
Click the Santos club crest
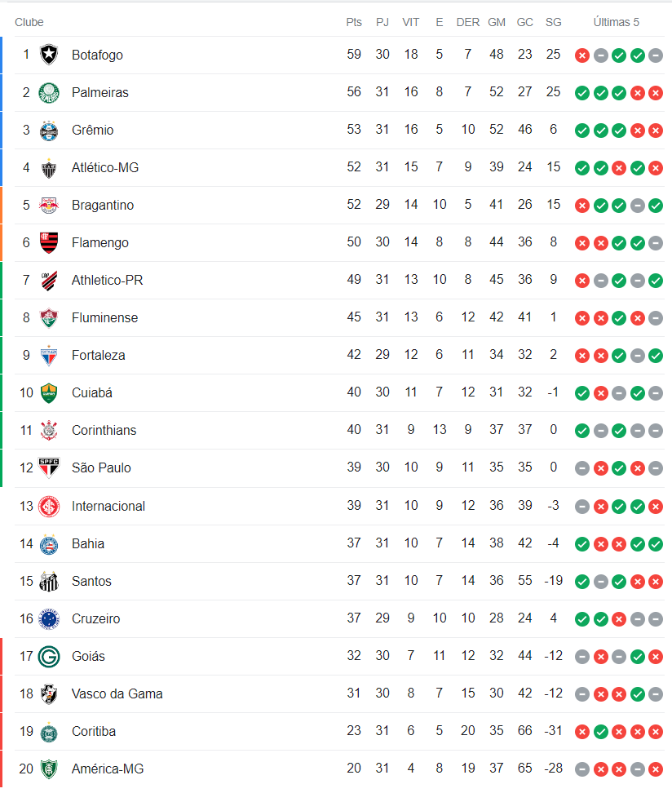point(49,581)
